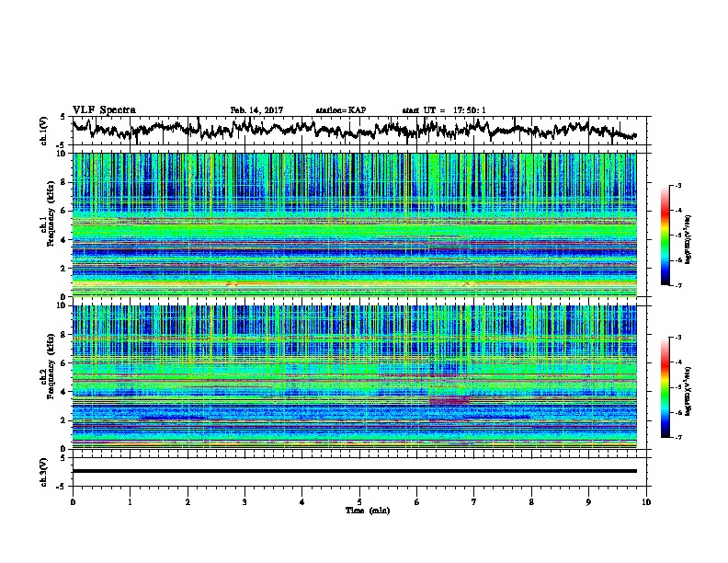This screenshot has height=563, width=728.
Task: Click the "5" tick on the time axis
Action: 359,502
